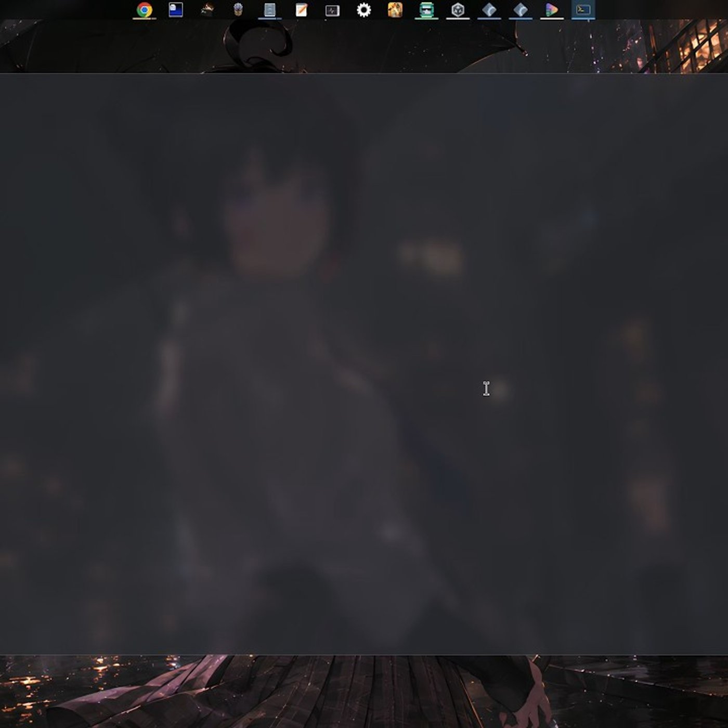Launch the knight helmet app in dock
Viewport: 728px width, 728px height.
(238, 10)
